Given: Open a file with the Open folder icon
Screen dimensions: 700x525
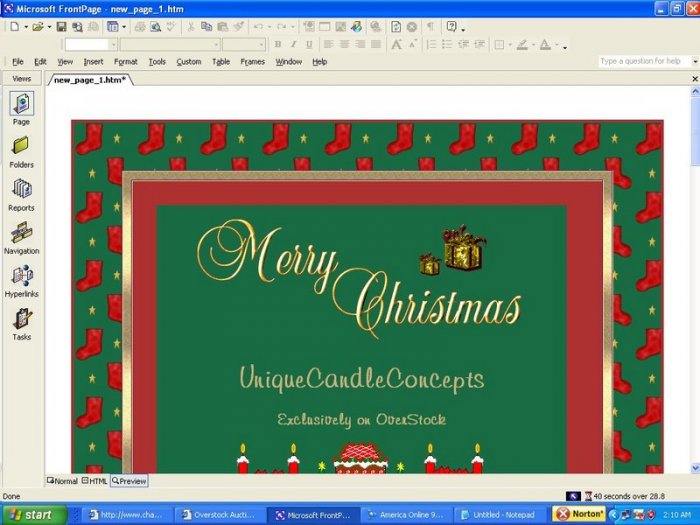Looking at the screenshot, I should [x=38, y=27].
